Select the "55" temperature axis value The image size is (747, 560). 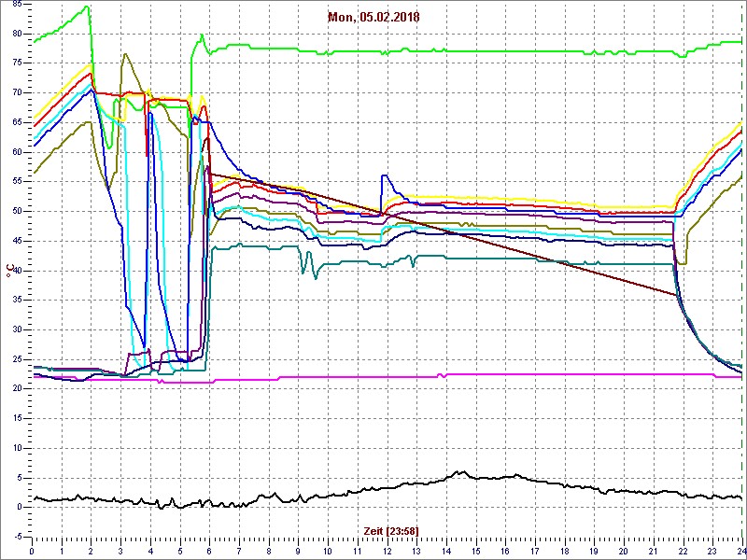point(17,182)
